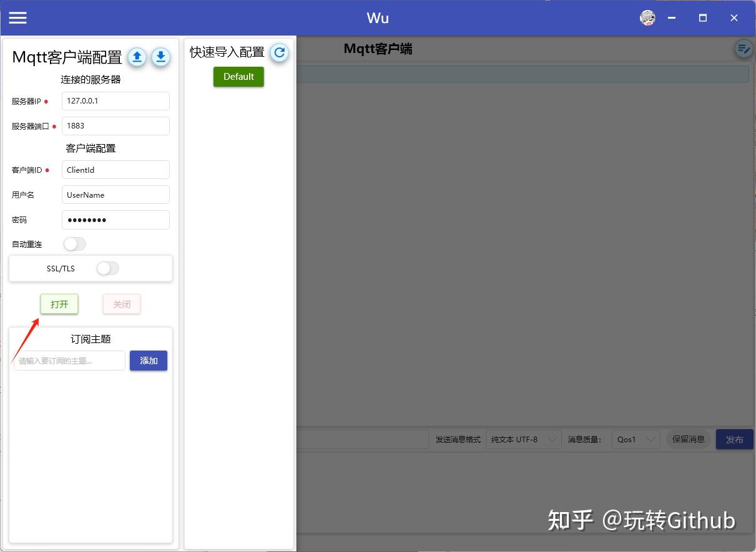
Task: Click the ClientId field
Action: click(115, 169)
